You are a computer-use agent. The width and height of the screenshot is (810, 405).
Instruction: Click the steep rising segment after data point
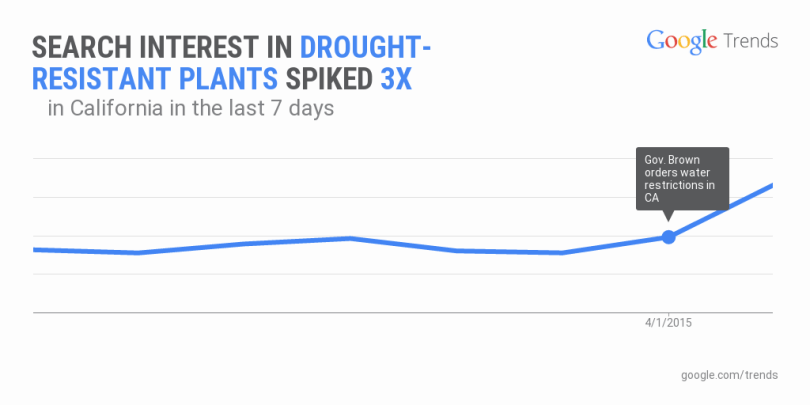point(722,211)
